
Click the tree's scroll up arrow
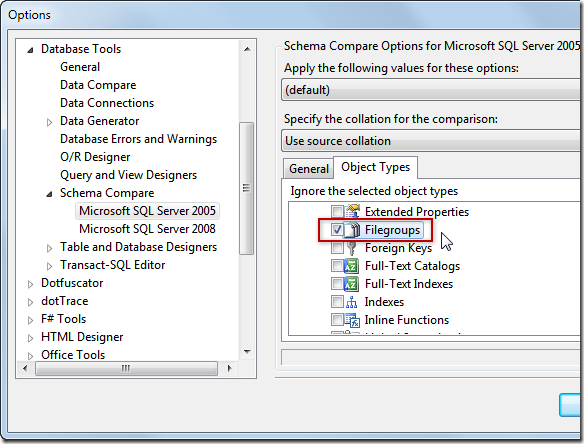[247, 49]
